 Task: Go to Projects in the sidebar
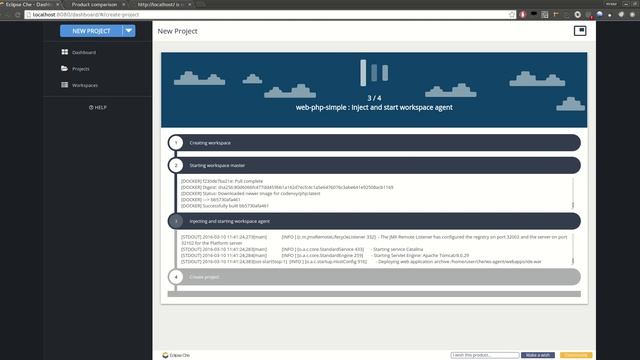click(80, 69)
